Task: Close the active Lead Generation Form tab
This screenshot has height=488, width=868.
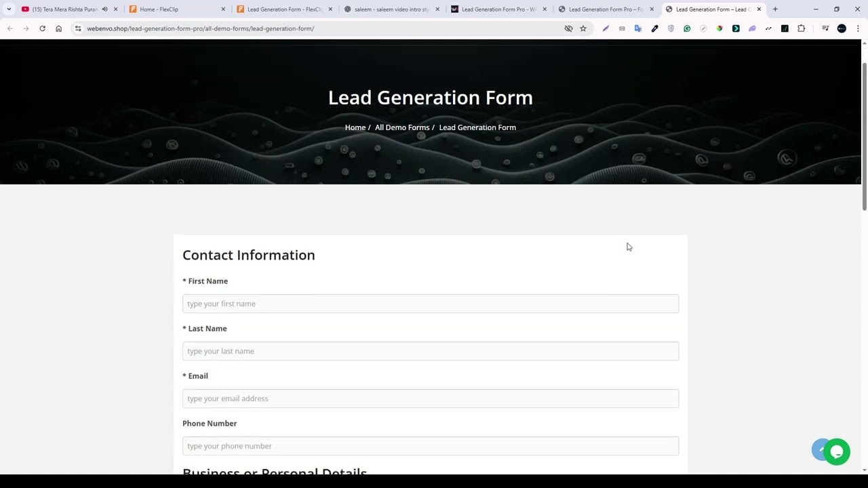Action: [x=759, y=9]
